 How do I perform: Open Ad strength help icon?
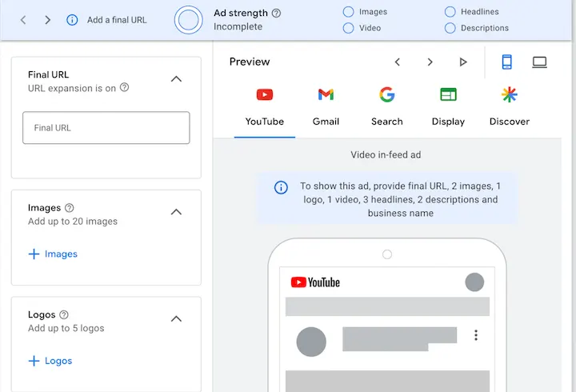tap(276, 14)
